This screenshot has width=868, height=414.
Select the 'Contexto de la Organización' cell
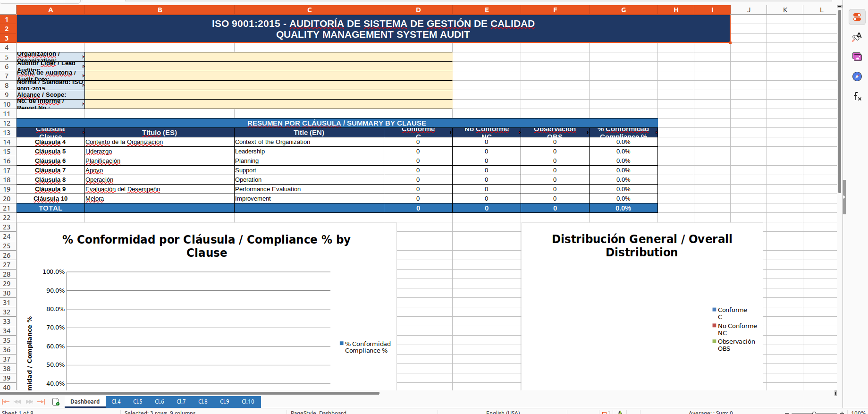pos(160,142)
